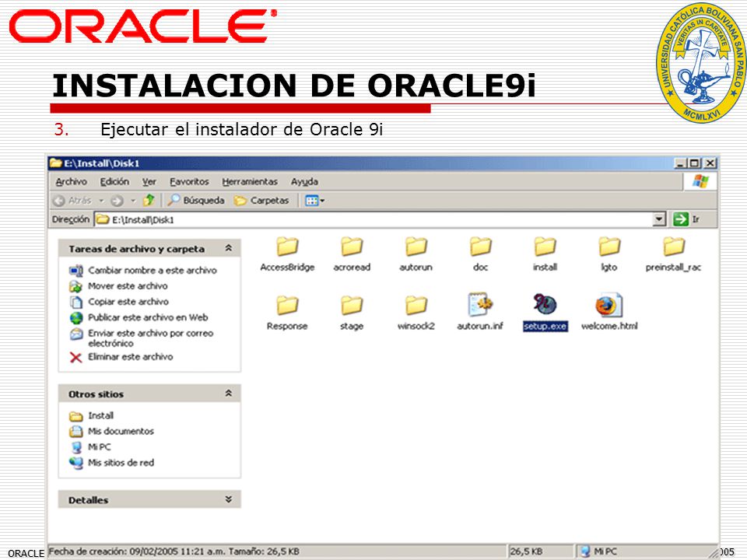
Task: Click the title bar folder icon
Action: pos(56,163)
